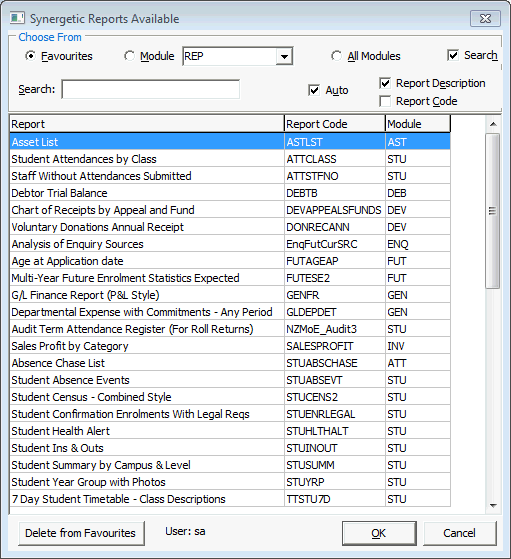This screenshot has height=559, width=511.
Task: Confirm with the OK button
Action: tap(379, 533)
